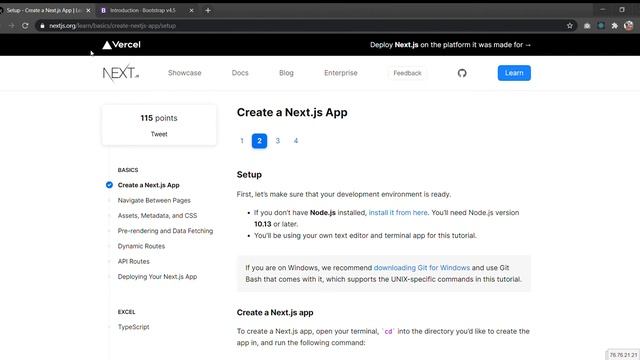Screen dimensions: 640x360
Task: Go forward with browser arrow
Action: [11, 26]
